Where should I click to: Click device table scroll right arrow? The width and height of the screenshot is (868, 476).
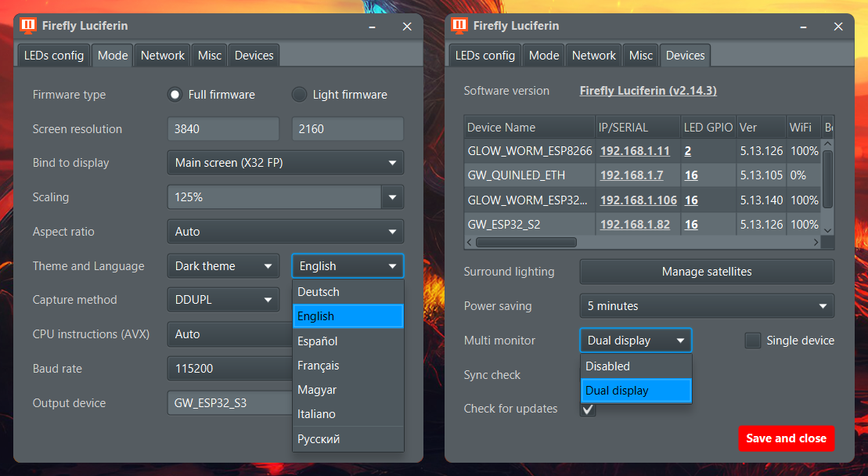pyautogui.click(x=816, y=243)
